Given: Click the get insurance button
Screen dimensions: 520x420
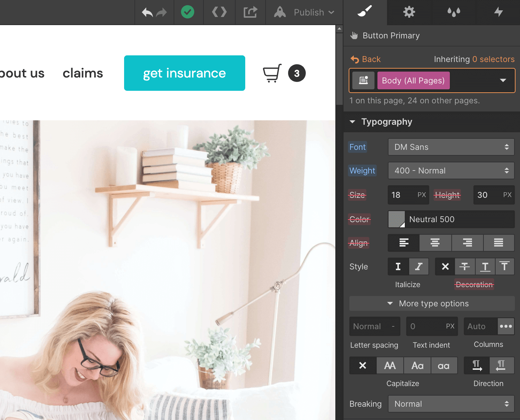Looking at the screenshot, I should coord(184,73).
